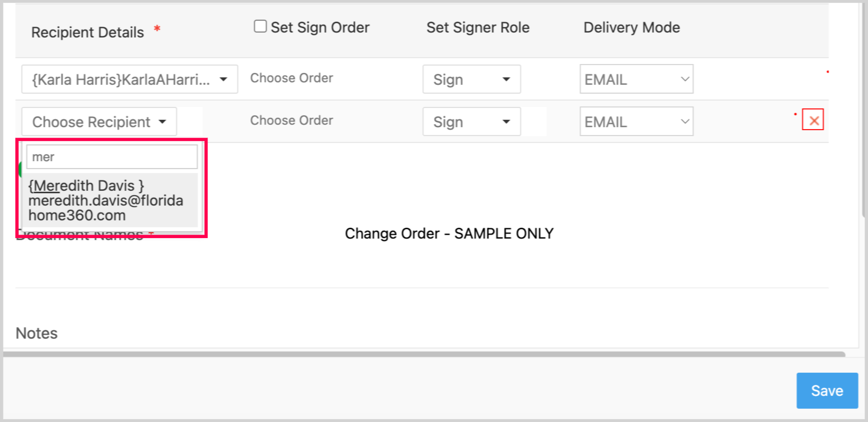Click the recipient search field containing "mer"

point(111,157)
